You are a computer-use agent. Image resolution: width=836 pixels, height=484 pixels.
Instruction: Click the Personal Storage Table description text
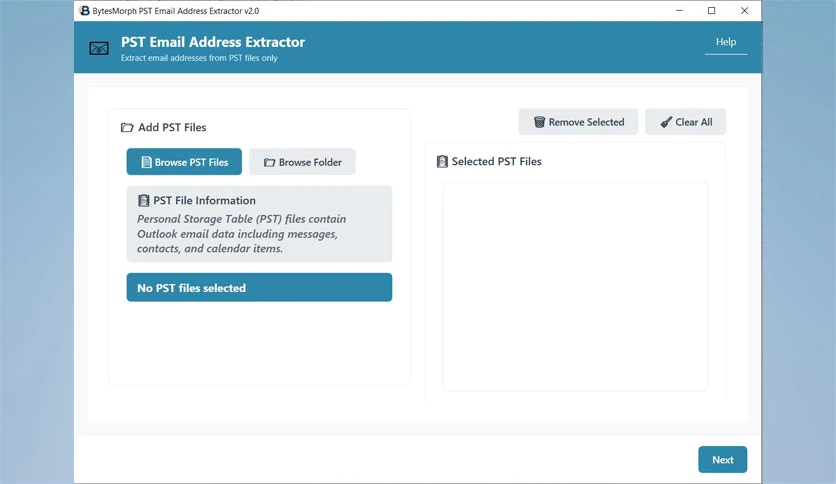pos(242,233)
